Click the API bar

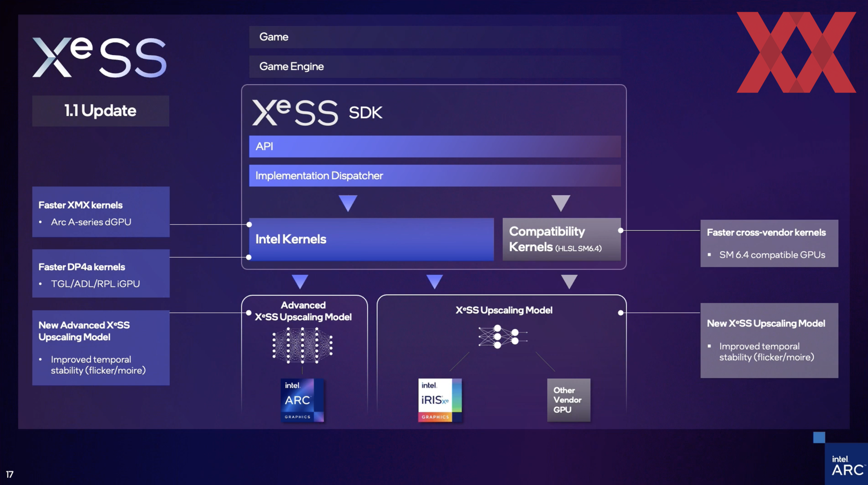tap(435, 146)
